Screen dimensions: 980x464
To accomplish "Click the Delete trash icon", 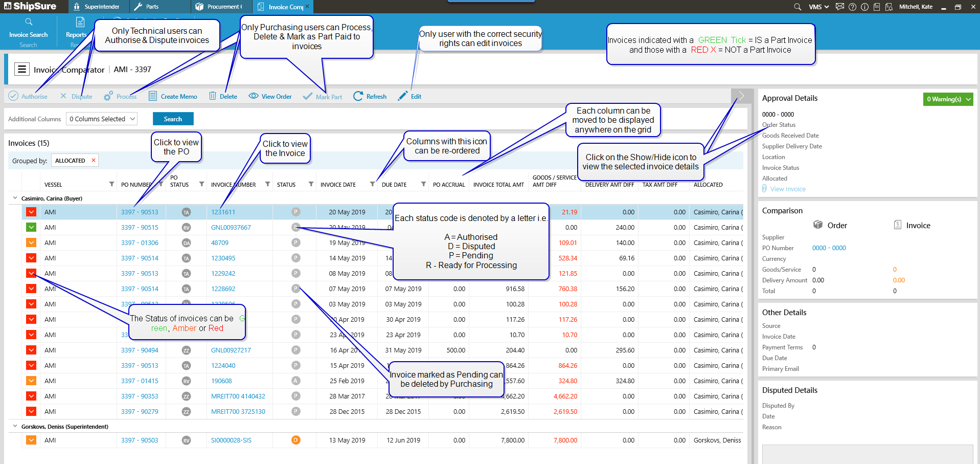I will pyautogui.click(x=213, y=96).
